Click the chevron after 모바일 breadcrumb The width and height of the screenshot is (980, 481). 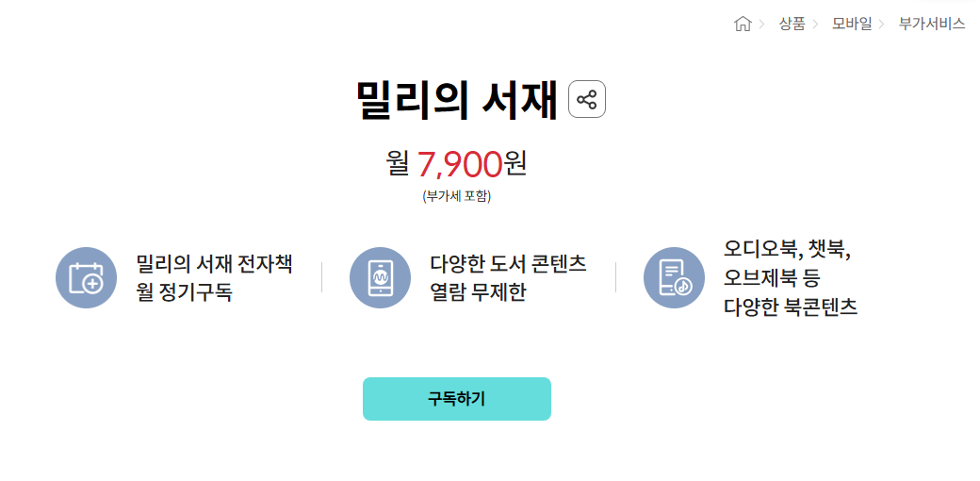pos(882,25)
